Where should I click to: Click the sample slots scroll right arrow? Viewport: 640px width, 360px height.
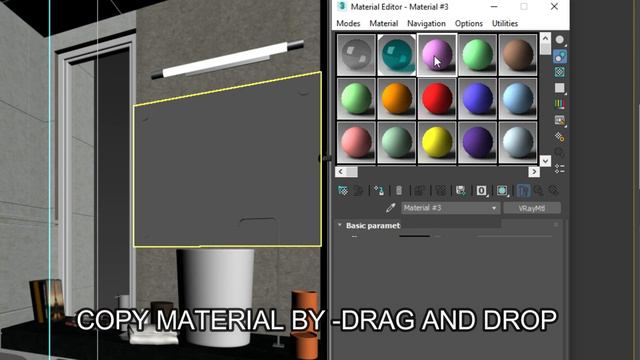533,172
